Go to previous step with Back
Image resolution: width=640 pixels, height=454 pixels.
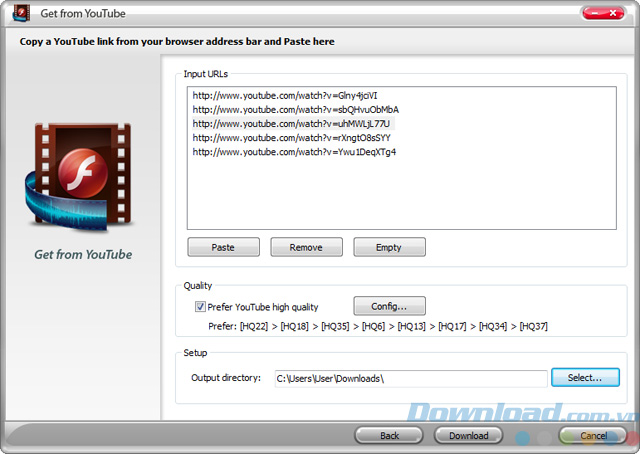click(389, 436)
